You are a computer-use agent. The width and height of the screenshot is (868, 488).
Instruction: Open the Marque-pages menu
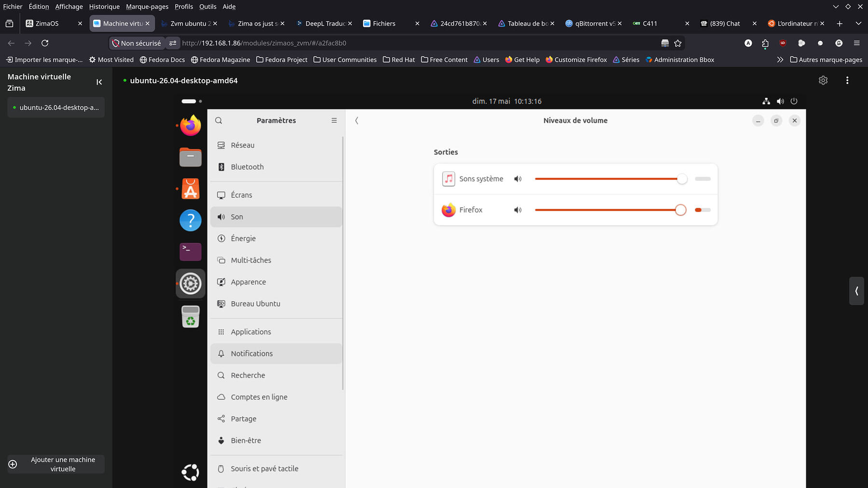147,7
